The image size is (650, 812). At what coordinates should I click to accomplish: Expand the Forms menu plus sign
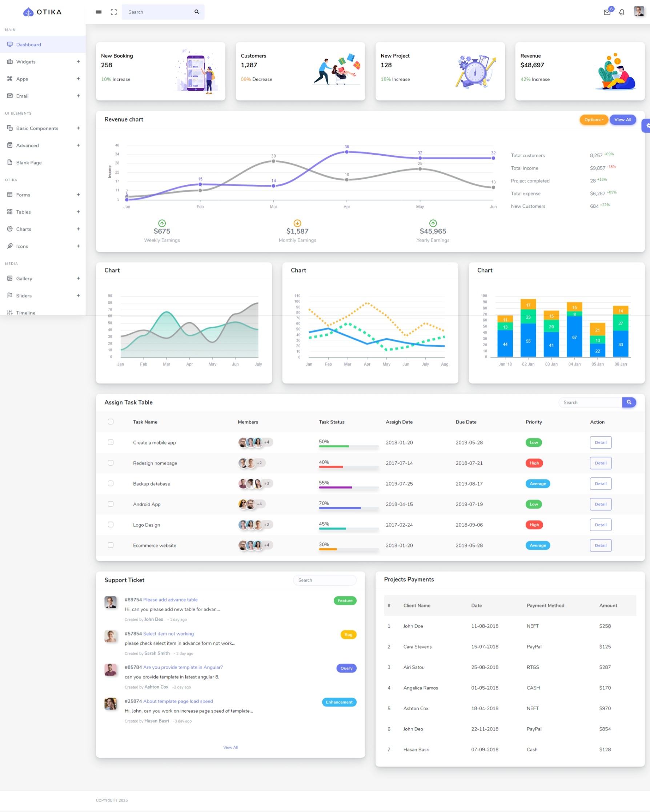coord(78,195)
